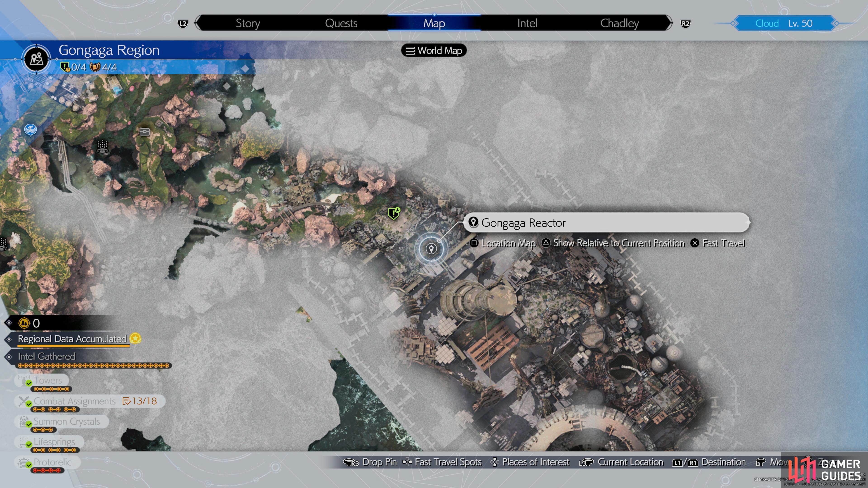The width and height of the screenshot is (868, 488).
Task: Select the lifespring marker near the bridge
Action: coord(102,147)
